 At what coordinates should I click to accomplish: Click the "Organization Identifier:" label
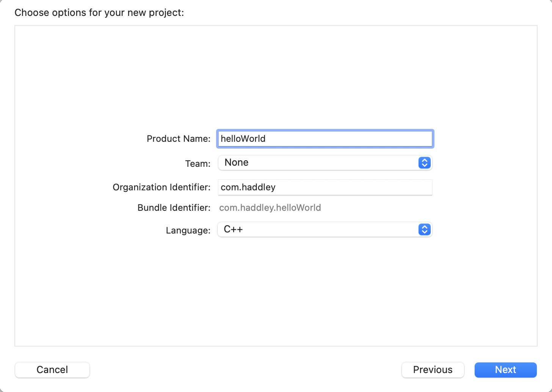click(x=162, y=187)
